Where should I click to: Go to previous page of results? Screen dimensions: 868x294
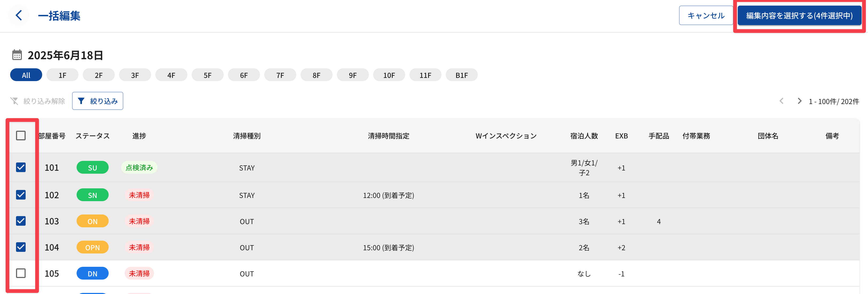(782, 101)
